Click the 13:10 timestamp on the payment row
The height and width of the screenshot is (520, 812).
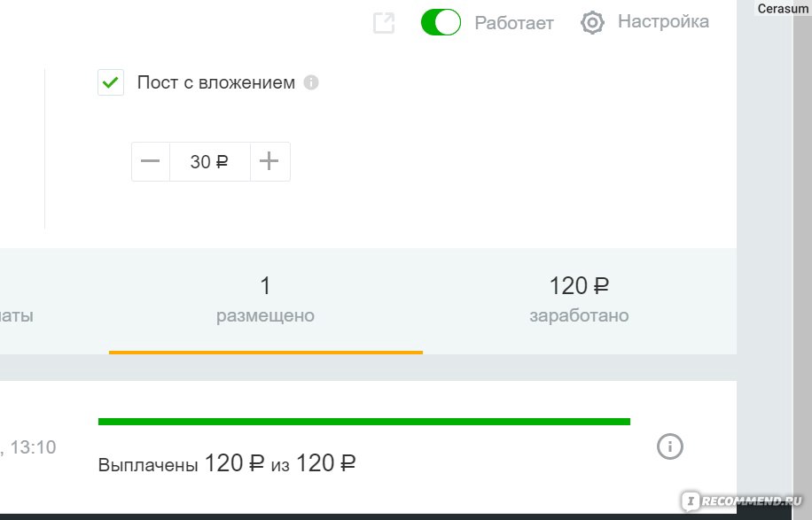click(33, 447)
